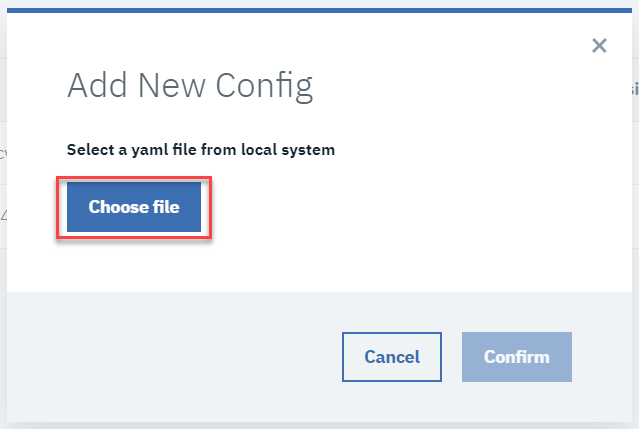The width and height of the screenshot is (639, 429).
Task: Open the file picker for yaml upload
Action: (x=134, y=208)
